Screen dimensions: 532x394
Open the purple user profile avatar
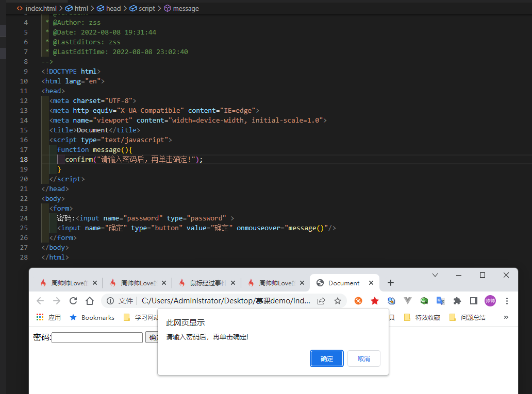490,301
